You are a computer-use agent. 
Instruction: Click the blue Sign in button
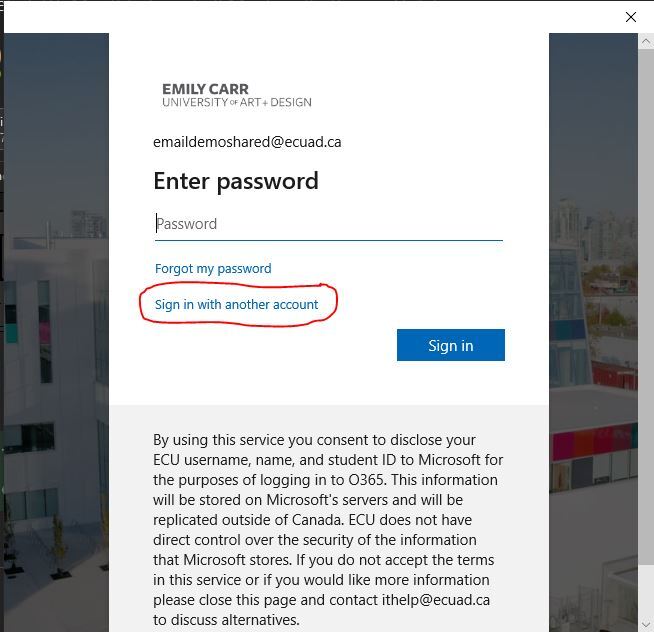[x=450, y=345]
